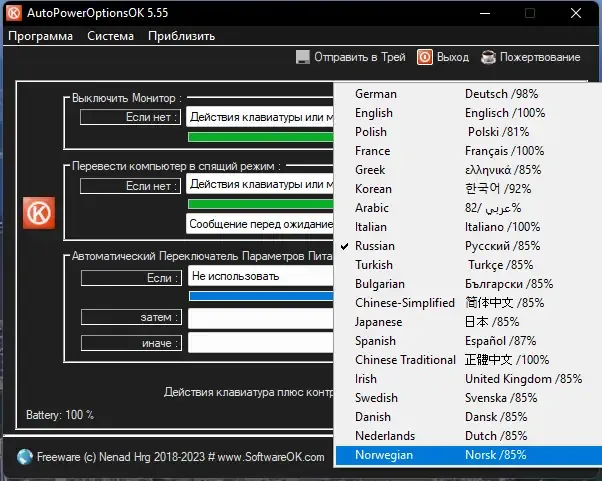The image size is (602, 481).
Task: Click Battery: 100 % status text
Action: click(60, 415)
